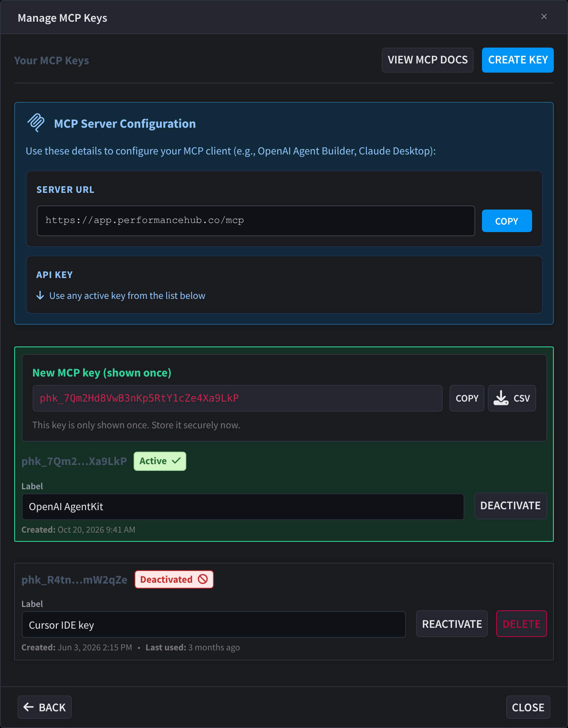
Task: Click the CSV download icon
Action: [x=501, y=398]
